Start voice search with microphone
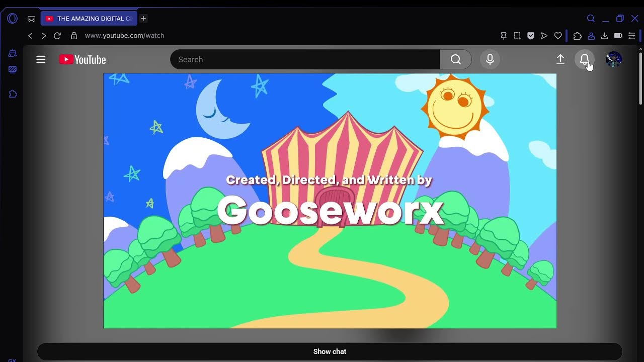The width and height of the screenshot is (644, 362). 490,59
